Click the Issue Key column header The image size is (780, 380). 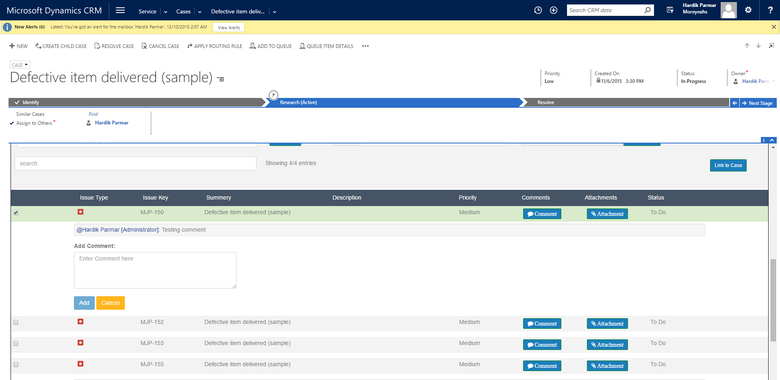(155, 197)
